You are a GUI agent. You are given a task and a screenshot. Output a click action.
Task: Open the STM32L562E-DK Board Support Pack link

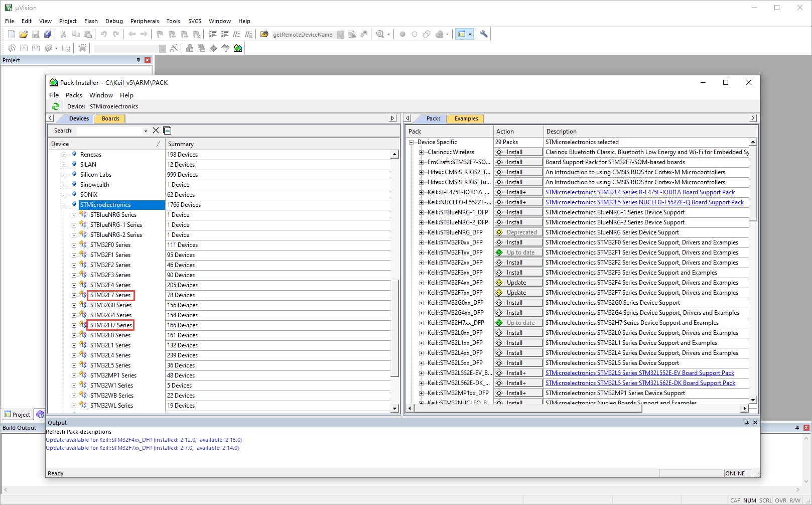(x=640, y=383)
